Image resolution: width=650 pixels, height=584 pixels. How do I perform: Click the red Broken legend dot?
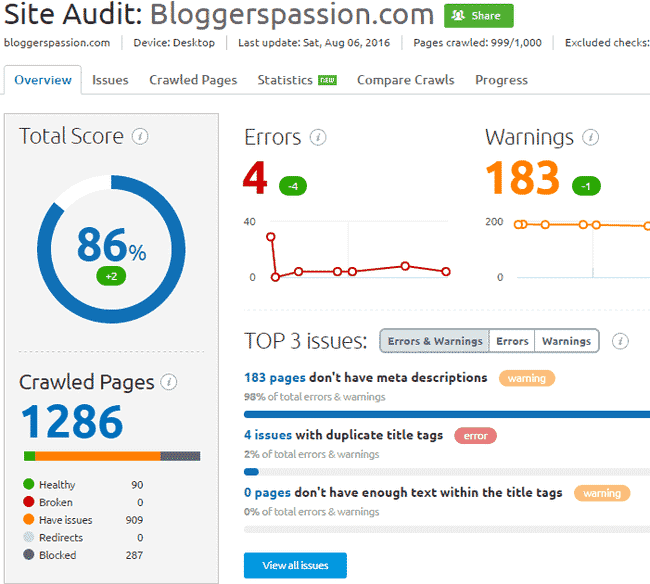point(29,502)
